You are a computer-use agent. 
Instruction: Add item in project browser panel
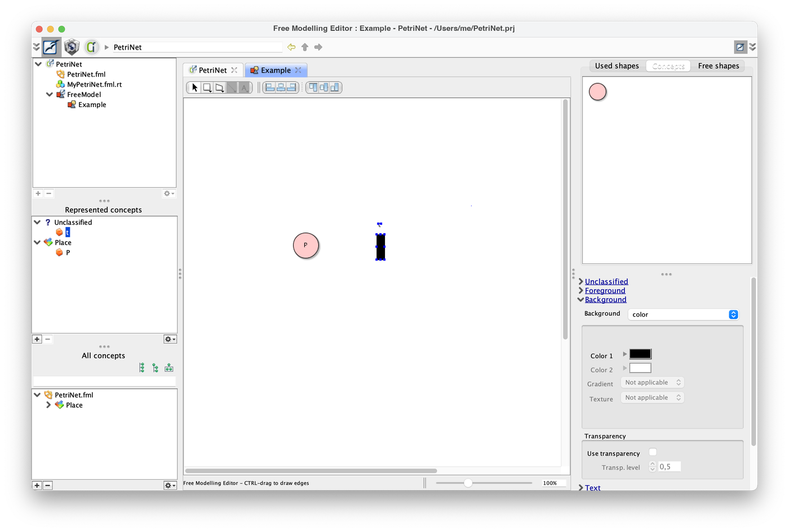[38, 193]
